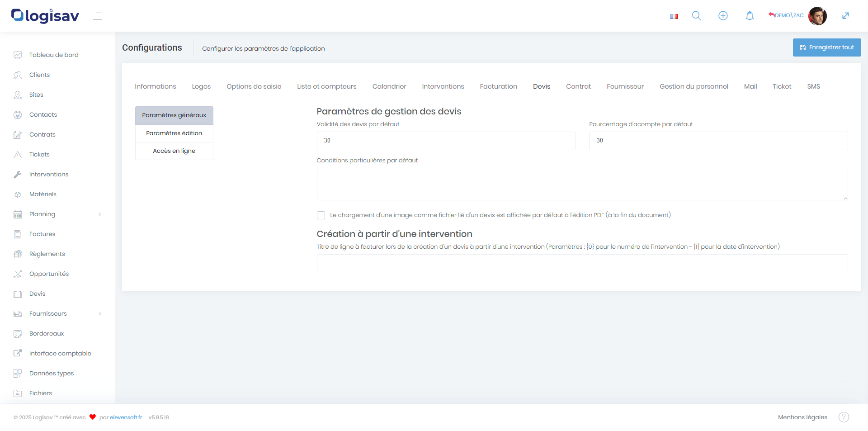Click the fullscreen expand arrow icon

[x=845, y=16]
